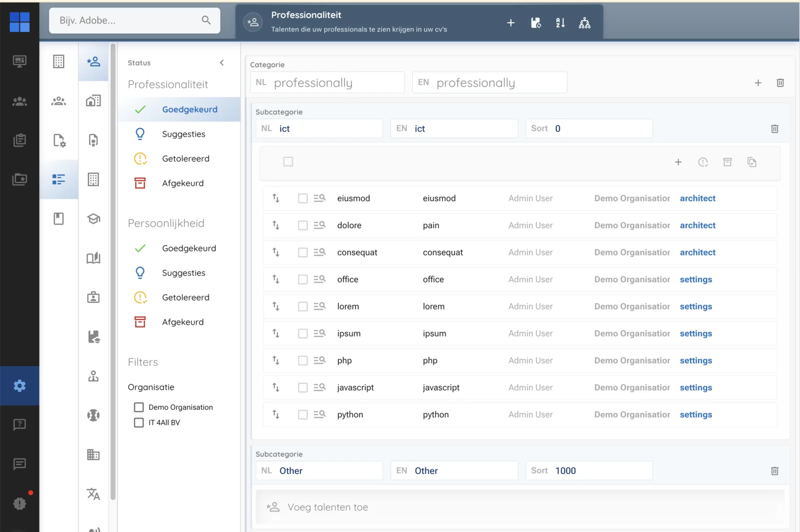Viewport: 800px width, 532px height.
Task: Click the sort A-Z icon in header
Action: [560, 23]
